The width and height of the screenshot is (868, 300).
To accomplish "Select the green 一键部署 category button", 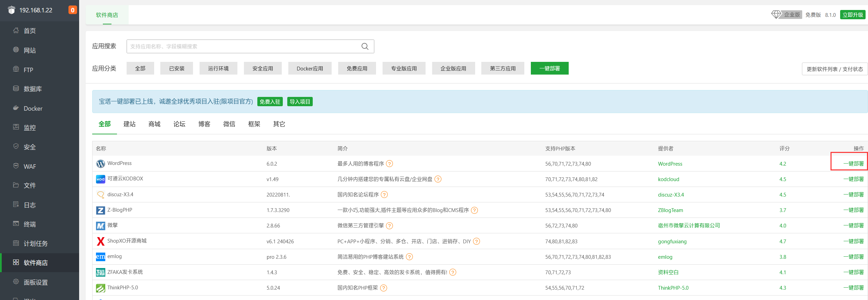I will [550, 68].
